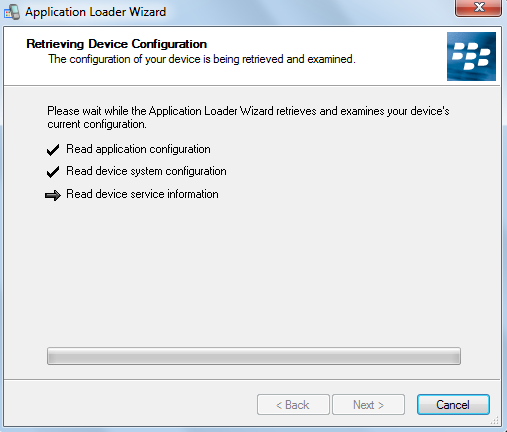Click the Read device service information label
The image size is (507, 432).
pyautogui.click(x=142, y=194)
